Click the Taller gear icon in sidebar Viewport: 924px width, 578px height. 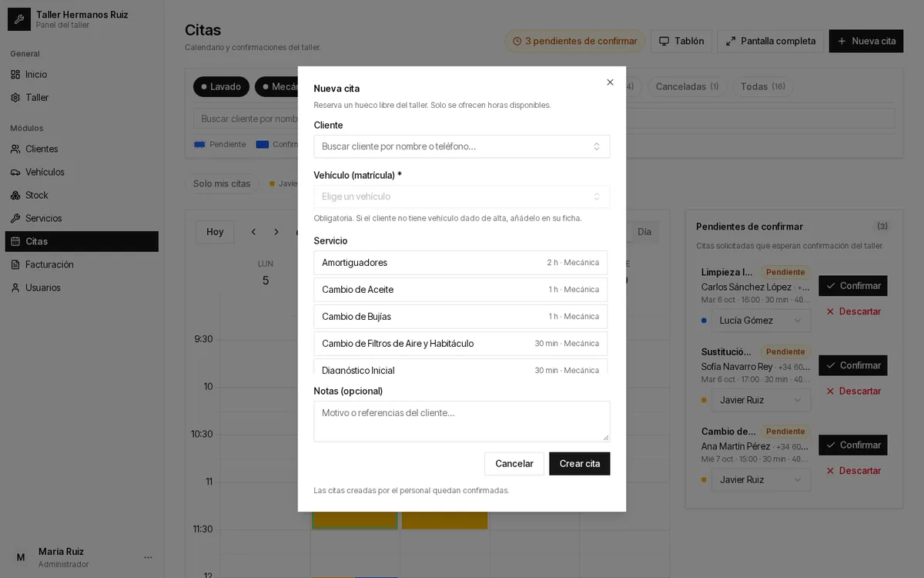coord(15,98)
